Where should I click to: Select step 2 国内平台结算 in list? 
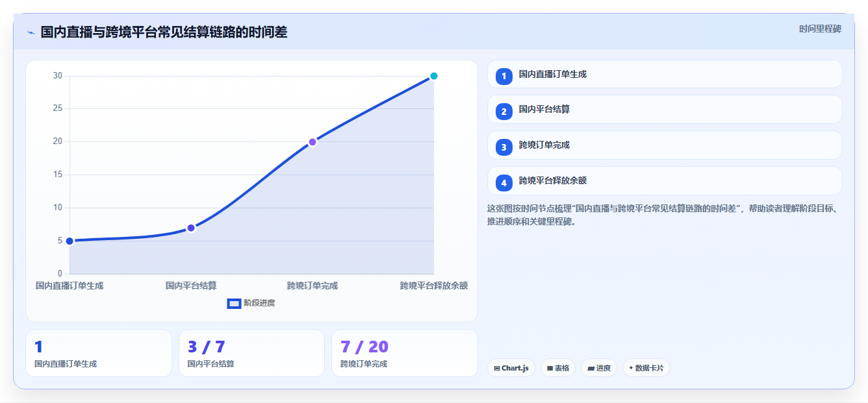tap(665, 110)
